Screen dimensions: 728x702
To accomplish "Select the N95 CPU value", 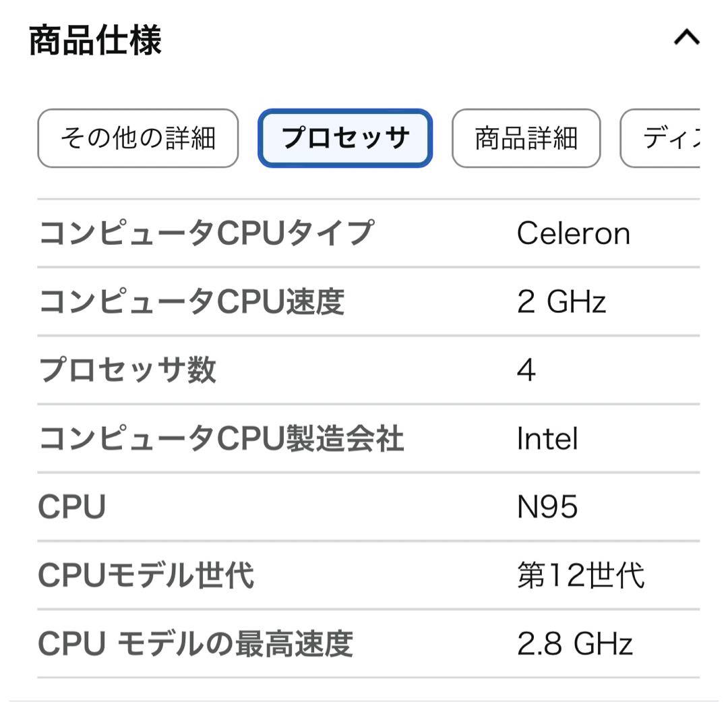I will 546,506.
